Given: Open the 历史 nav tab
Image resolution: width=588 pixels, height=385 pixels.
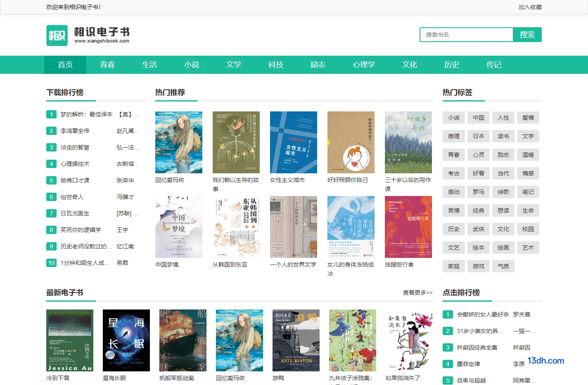Looking at the screenshot, I should pos(452,65).
